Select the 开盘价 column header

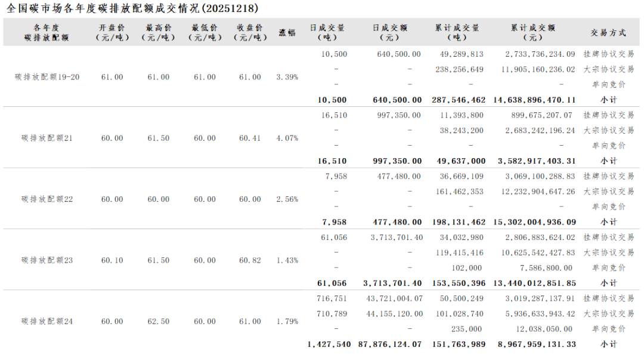coord(112,32)
